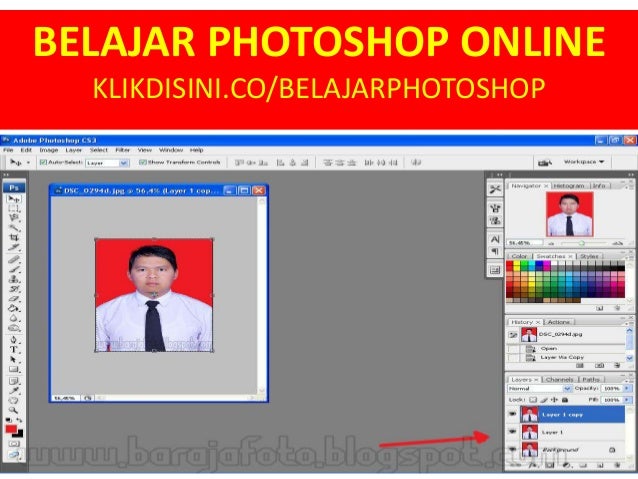Hide the Layer 1 layer

513,431
